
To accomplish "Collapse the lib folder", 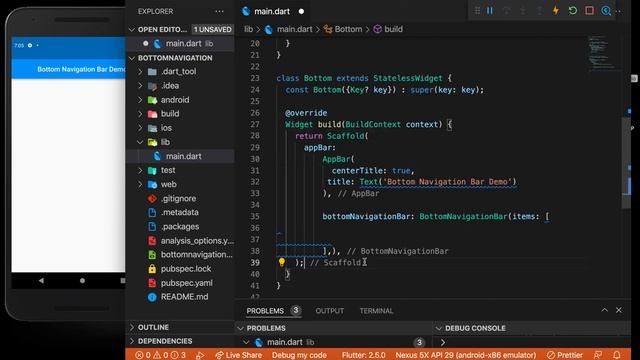I will (140, 142).
